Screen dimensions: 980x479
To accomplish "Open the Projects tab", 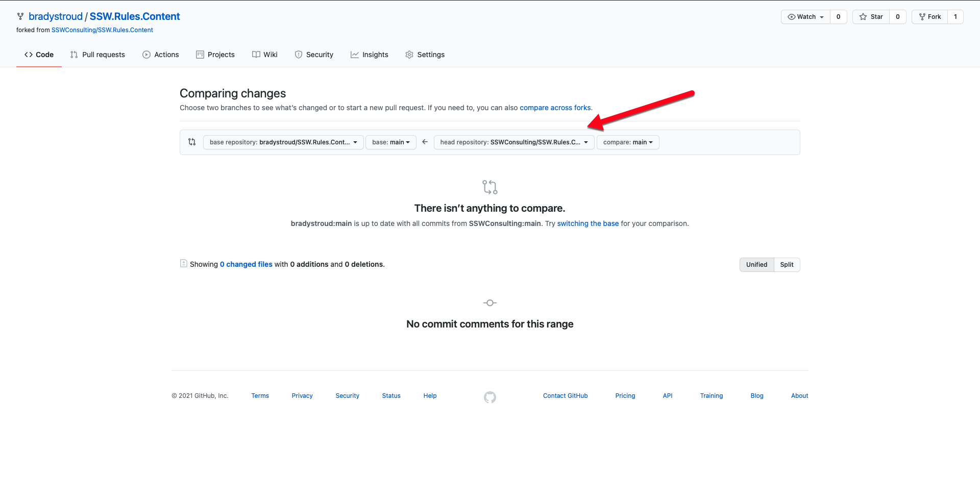I will pyautogui.click(x=215, y=55).
